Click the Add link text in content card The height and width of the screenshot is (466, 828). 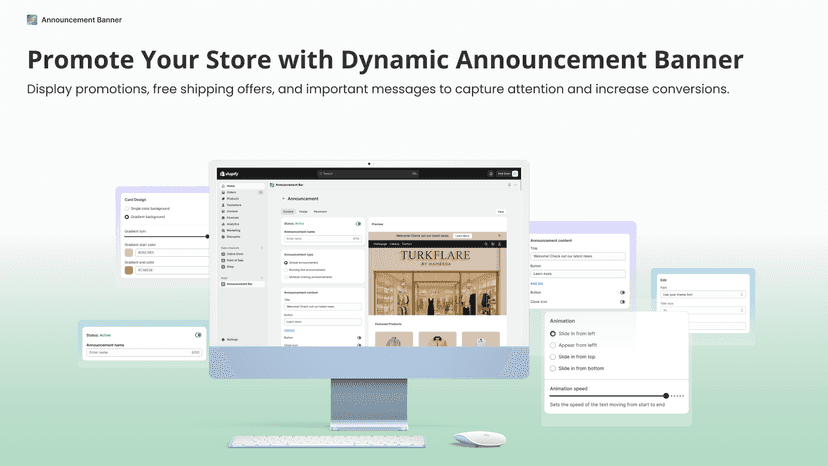(x=537, y=284)
